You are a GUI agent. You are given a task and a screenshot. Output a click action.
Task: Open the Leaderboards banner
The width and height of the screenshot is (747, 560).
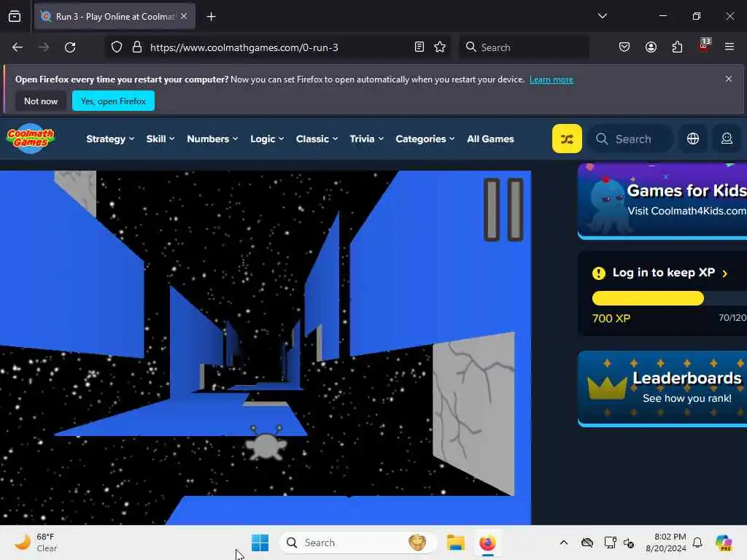pos(662,389)
